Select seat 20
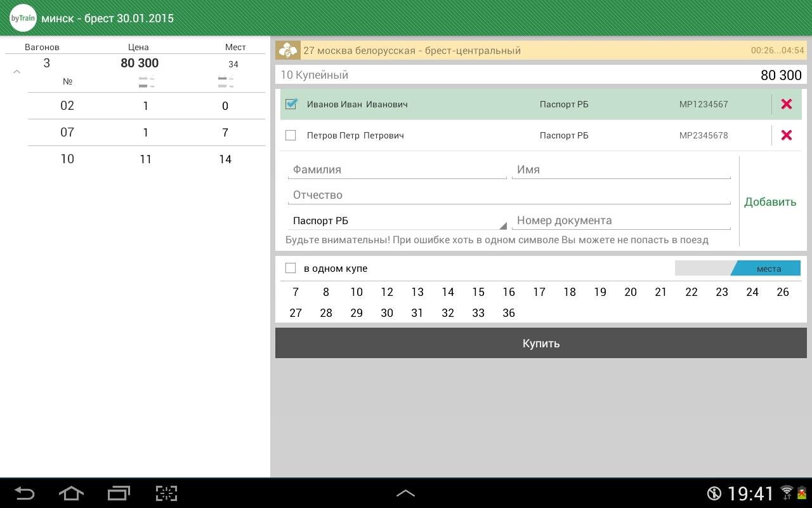This screenshot has height=508, width=812. (x=631, y=292)
